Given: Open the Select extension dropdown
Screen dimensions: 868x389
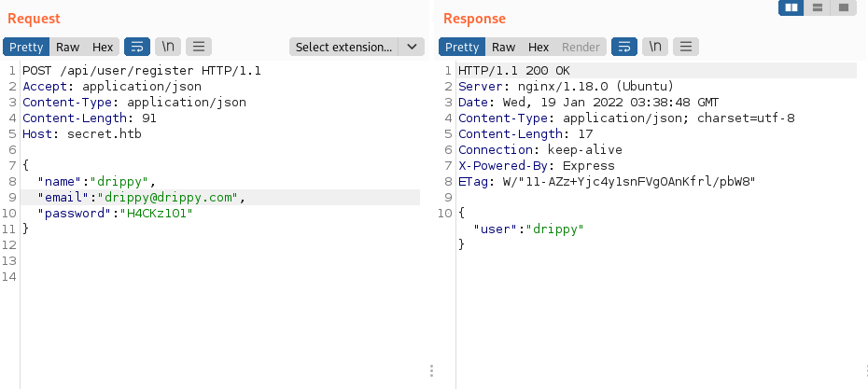Looking at the screenshot, I should [344, 47].
